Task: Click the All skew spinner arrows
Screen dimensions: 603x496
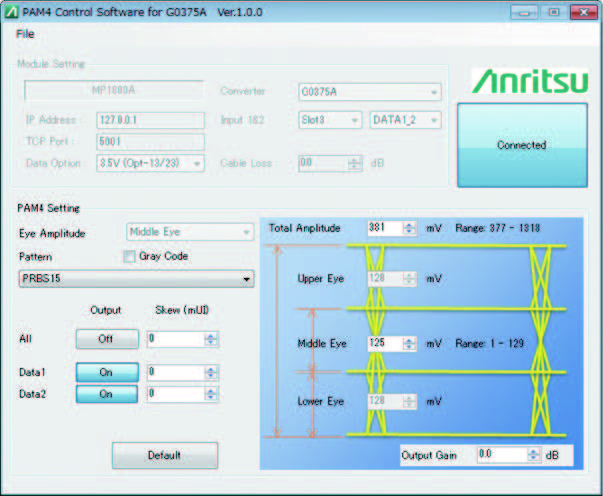Action: tap(211, 339)
